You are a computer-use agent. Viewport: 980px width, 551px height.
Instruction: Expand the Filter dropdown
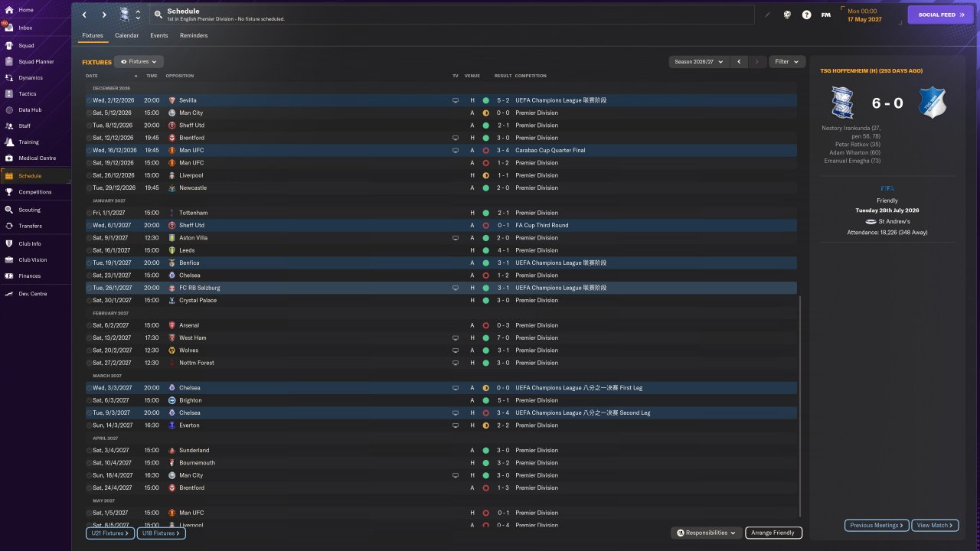coord(786,61)
